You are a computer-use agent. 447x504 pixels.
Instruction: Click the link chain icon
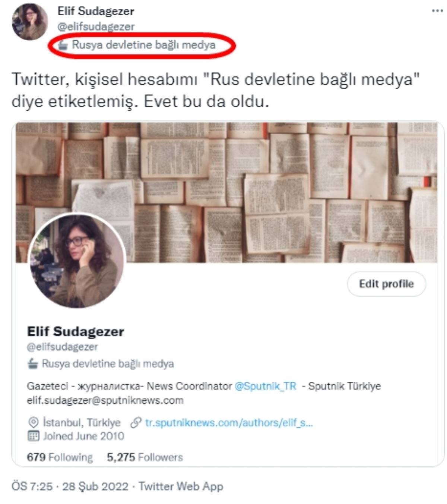136,422
